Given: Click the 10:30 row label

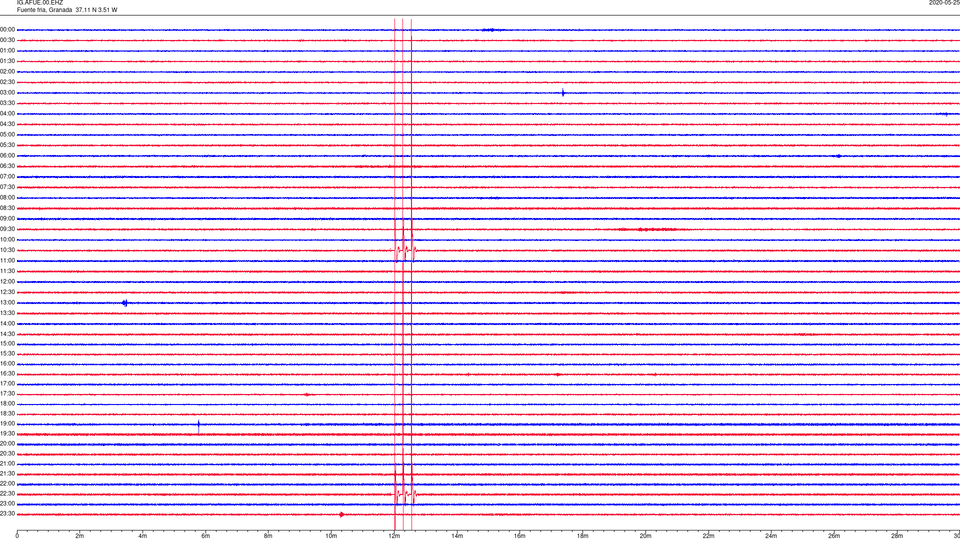Looking at the screenshot, I should [7, 250].
